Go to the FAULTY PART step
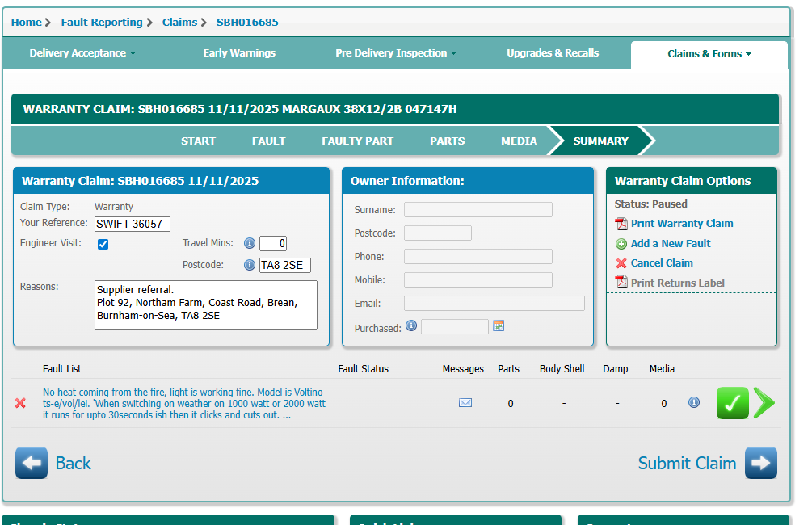 [x=357, y=141]
